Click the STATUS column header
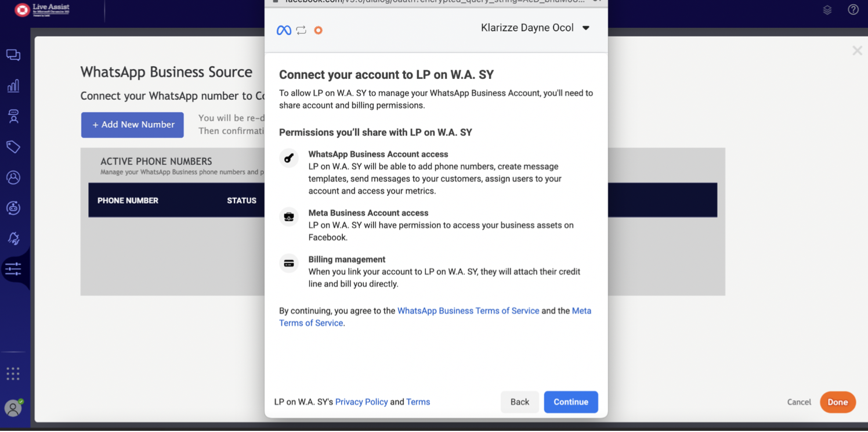 241,200
